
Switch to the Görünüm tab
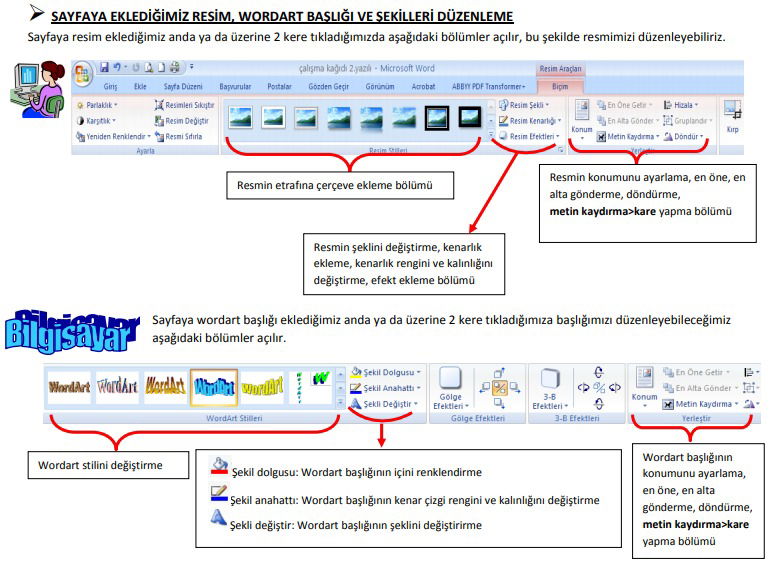[x=380, y=87]
